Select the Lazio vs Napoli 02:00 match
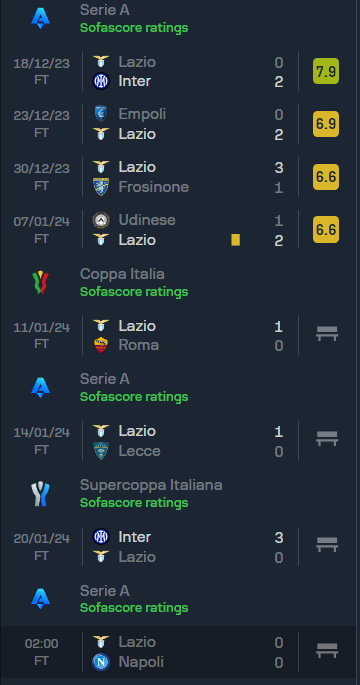Viewport: 360px width, 685px height. click(x=180, y=651)
